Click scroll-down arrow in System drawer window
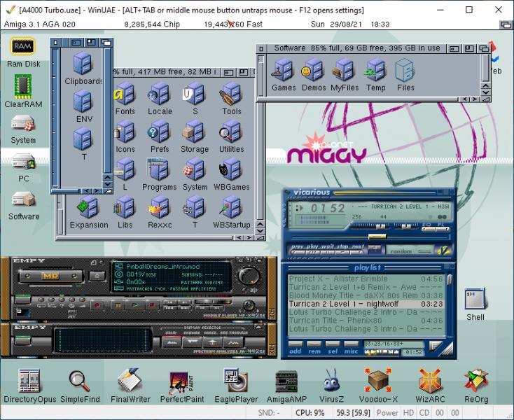Screen dimensions: 514x420 [x=260, y=231]
